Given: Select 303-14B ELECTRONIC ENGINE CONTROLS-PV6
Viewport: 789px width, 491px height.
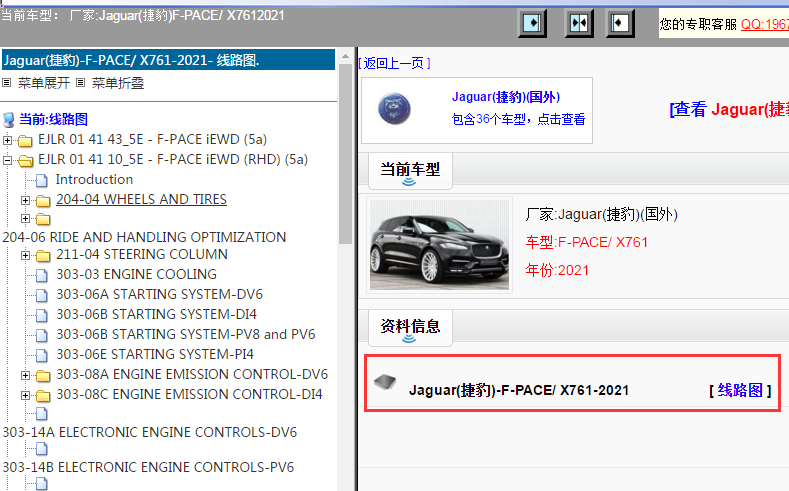Looking at the screenshot, I should coord(148,467).
